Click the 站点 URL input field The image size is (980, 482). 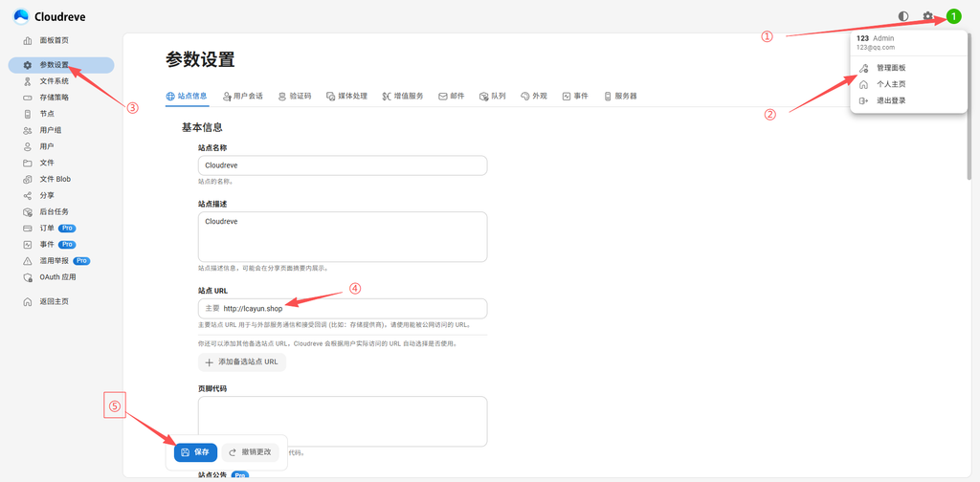point(343,309)
